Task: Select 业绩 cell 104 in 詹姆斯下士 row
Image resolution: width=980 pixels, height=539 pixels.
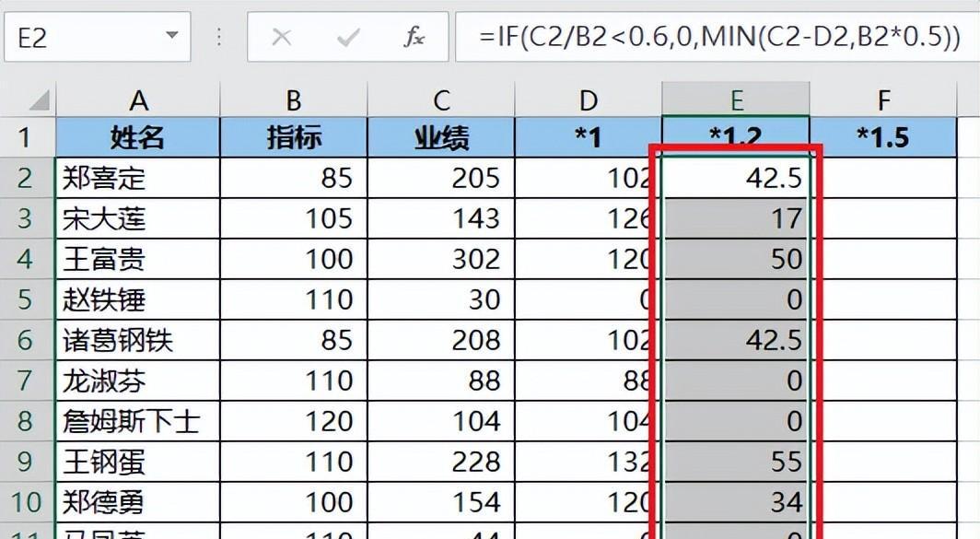Action: [x=441, y=421]
